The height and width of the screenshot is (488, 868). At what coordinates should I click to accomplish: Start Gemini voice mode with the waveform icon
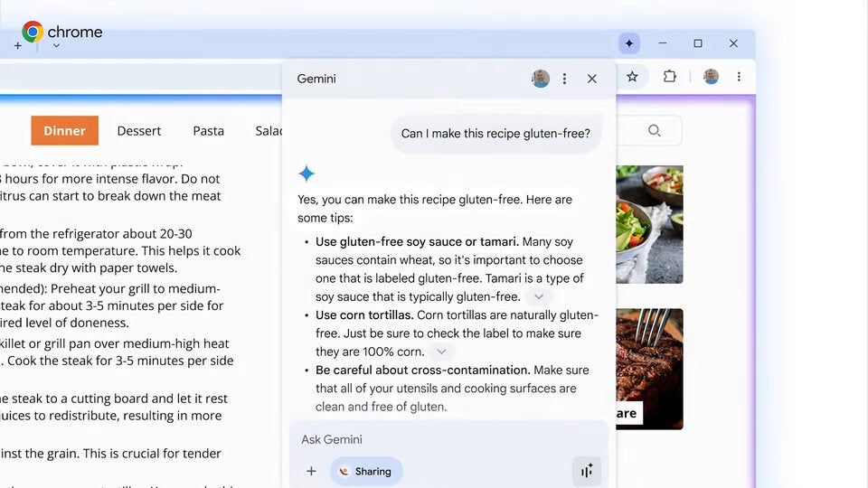point(586,471)
